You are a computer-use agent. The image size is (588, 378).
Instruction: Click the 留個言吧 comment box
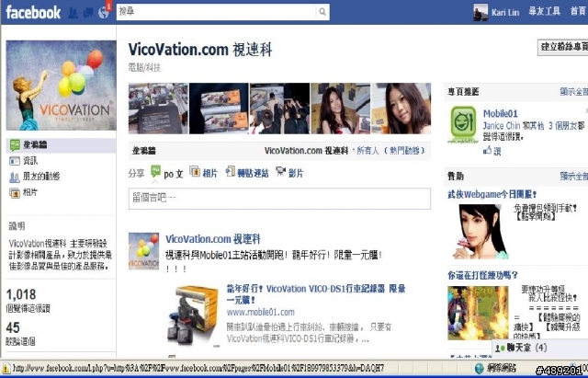pyautogui.click(x=279, y=198)
